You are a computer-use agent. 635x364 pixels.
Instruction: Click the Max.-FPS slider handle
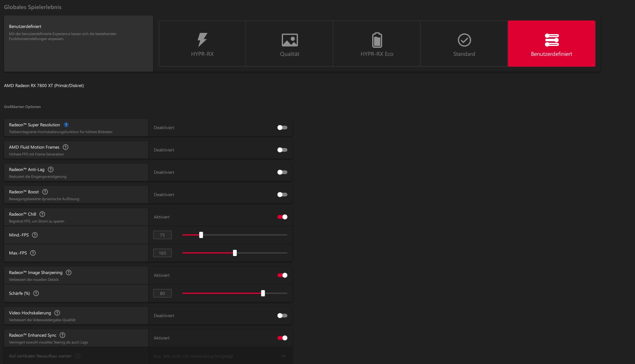[x=235, y=253]
